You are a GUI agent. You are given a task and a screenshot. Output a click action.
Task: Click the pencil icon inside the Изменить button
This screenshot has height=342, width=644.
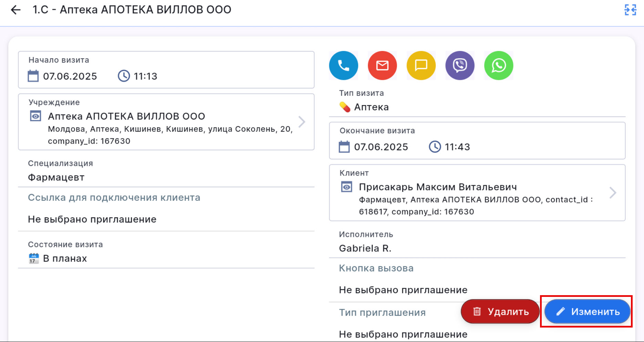pos(561,311)
